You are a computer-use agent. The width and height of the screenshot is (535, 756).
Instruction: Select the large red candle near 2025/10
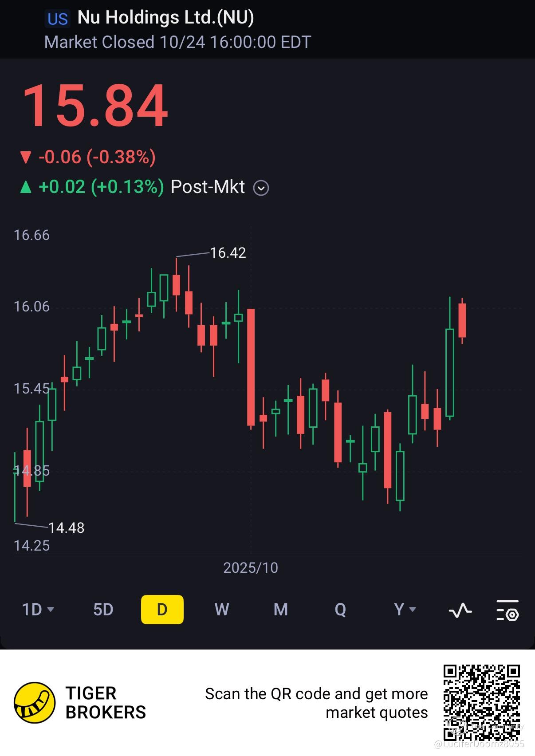click(x=251, y=367)
